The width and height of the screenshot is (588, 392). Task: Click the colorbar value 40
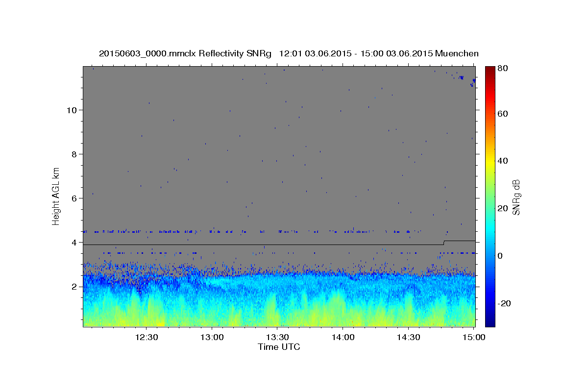502,161
